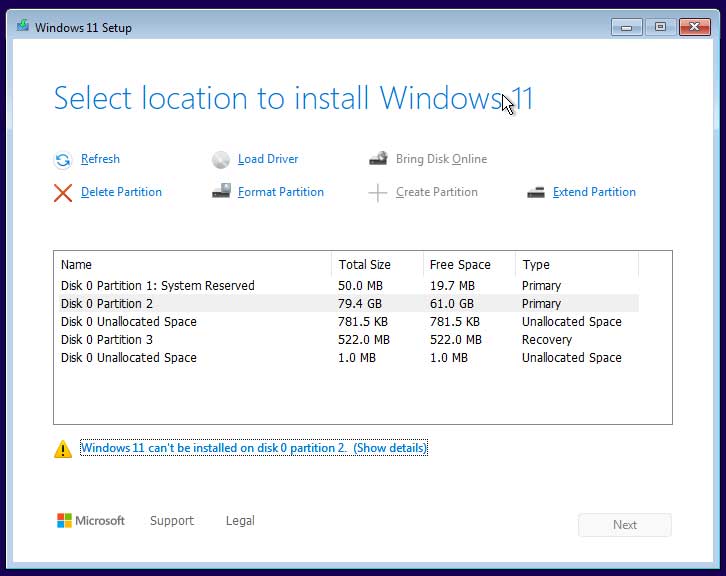Click the Format Partition drive icon
726x576 pixels.
point(221,191)
